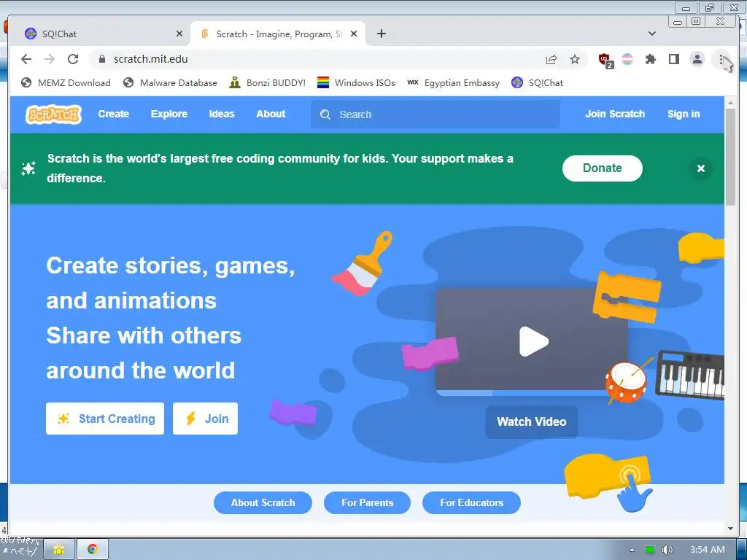Click the taskbar clock 3:54 AM
The height and width of the screenshot is (560, 747).
point(708,550)
